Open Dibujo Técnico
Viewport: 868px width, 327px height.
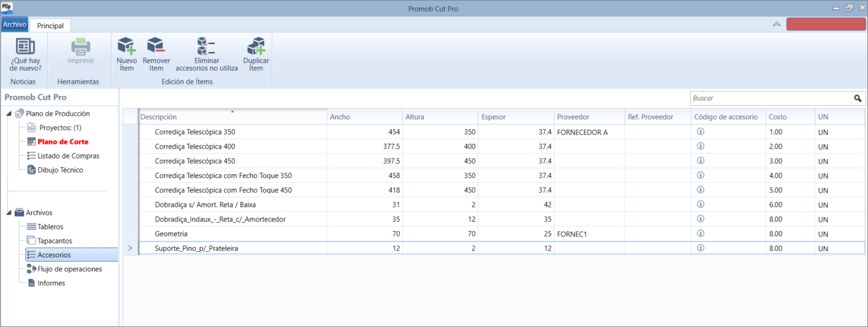pos(60,170)
